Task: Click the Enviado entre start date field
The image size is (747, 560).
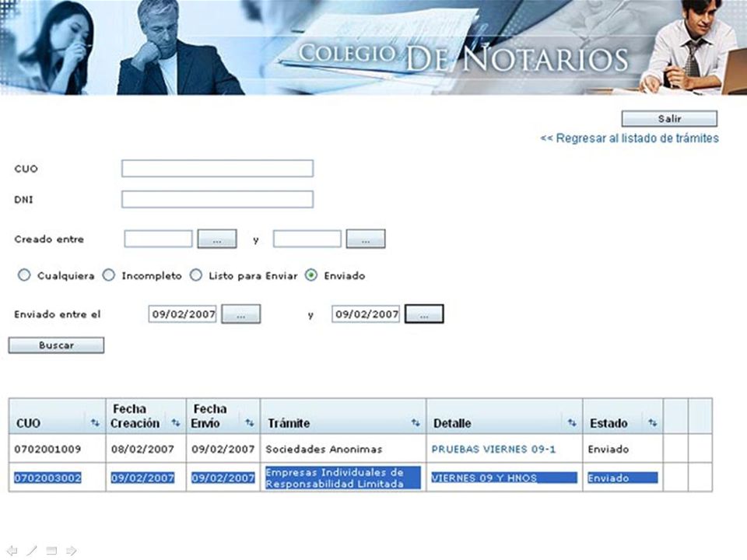Action: point(182,314)
